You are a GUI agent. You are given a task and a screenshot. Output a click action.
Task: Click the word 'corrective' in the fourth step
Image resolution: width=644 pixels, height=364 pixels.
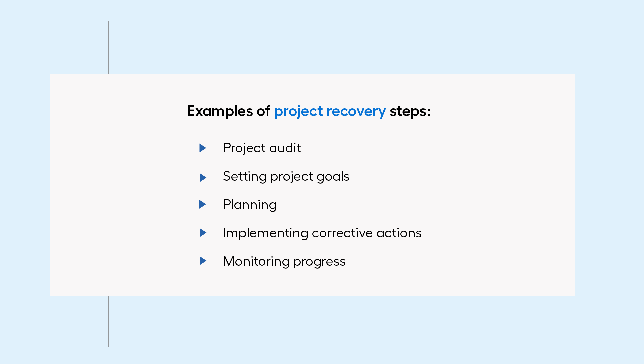342,233
